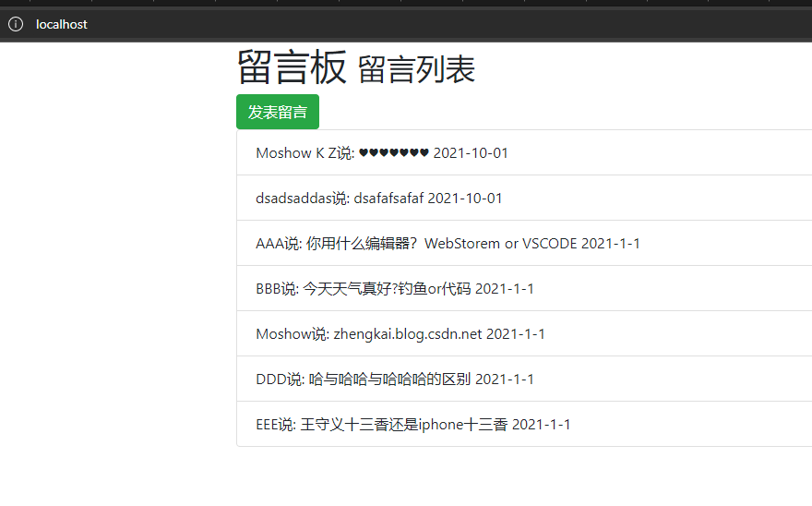Click the 留言列表 subtitle
Screen dimensions: 812x506
coord(416,69)
